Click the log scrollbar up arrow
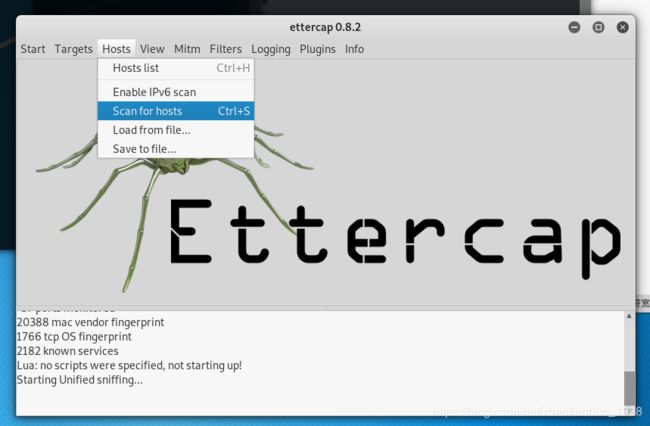650x426 pixels. (629, 316)
